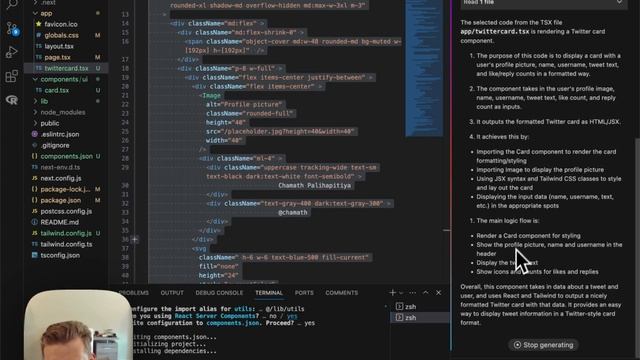
Task: Open postcss.config.js file
Action: (x=66, y=211)
